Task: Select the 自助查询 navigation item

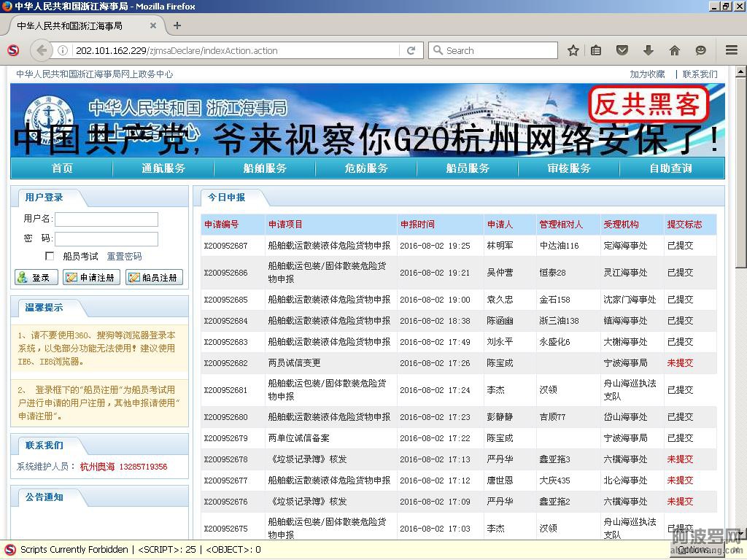Action: [x=670, y=168]
